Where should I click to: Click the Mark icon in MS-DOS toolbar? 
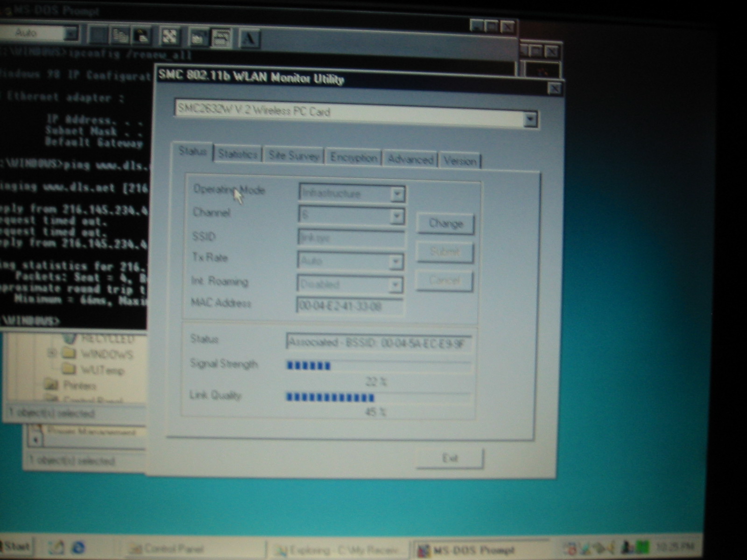(98, 35)
